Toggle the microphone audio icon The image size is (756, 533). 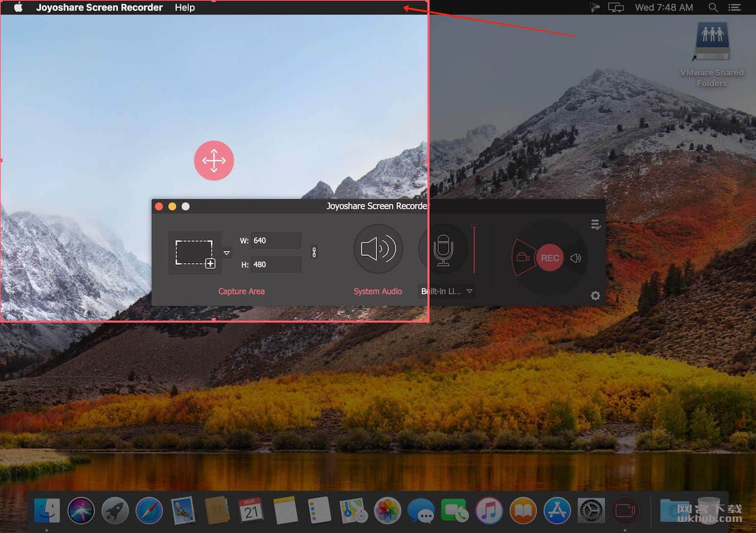pyautogui.click(x=443, y=249)
